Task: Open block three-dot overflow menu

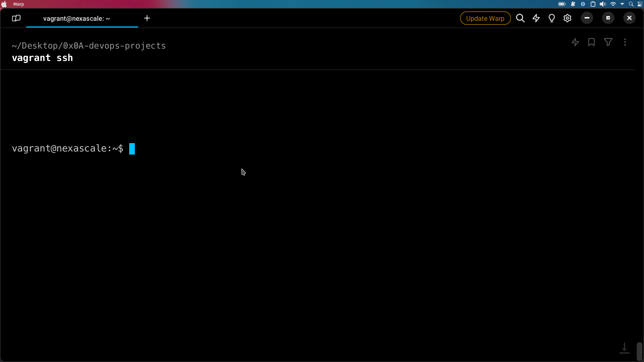Action: pyautogui.click(x=625, y=42)
